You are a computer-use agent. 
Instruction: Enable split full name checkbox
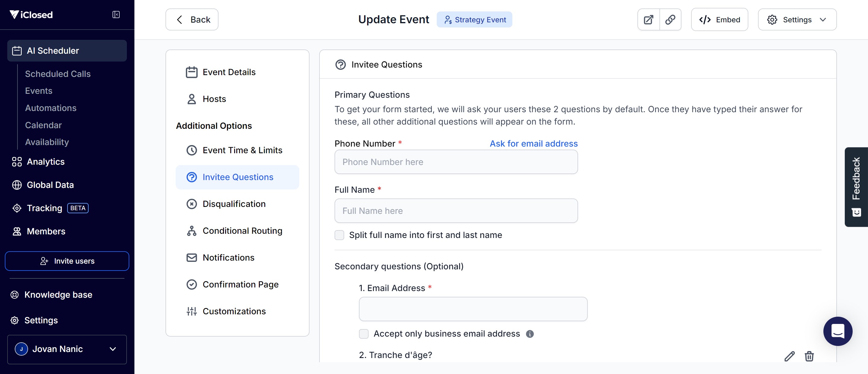339,235
